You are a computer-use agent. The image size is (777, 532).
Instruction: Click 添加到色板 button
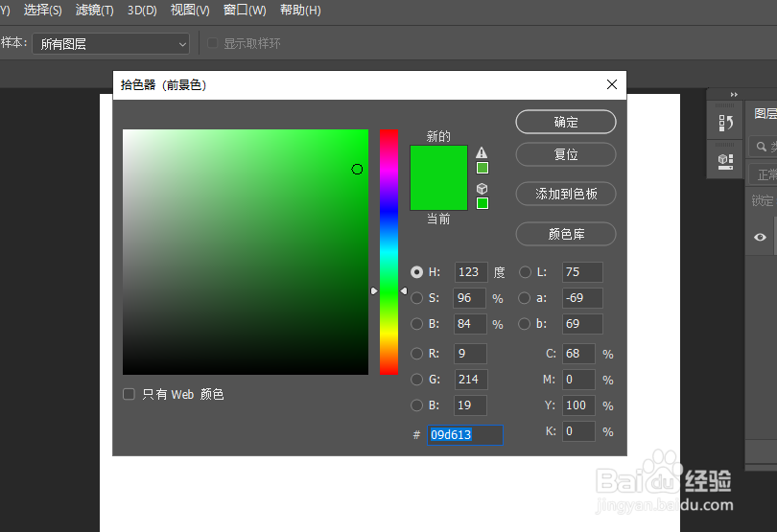click(x=566, y=194)
